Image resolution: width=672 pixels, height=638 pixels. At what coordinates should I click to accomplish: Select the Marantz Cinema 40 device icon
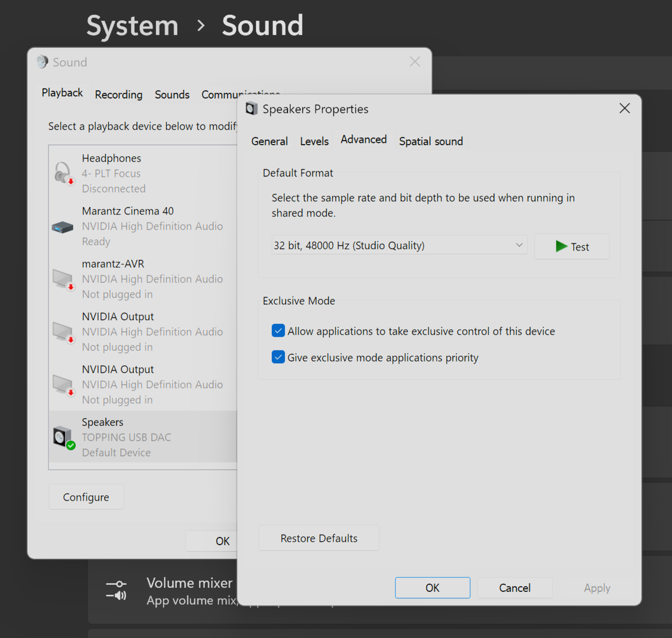(63, 227)
